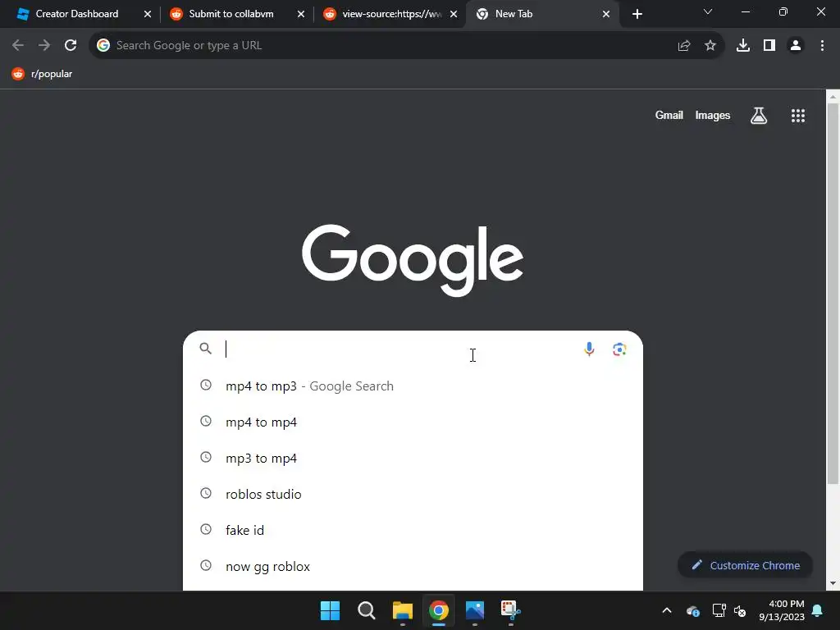Switch to view-source tab
Screen dimensions: 840x630
point(391,14)
